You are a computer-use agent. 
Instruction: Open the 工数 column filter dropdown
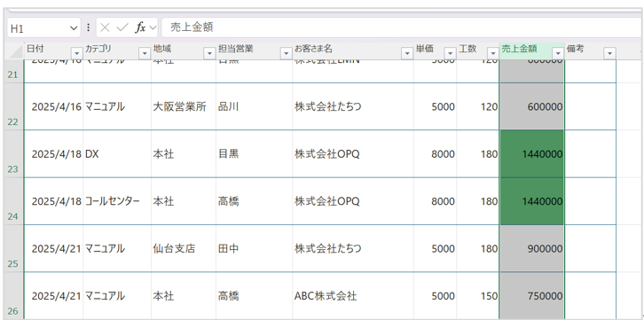coord(493,53)
